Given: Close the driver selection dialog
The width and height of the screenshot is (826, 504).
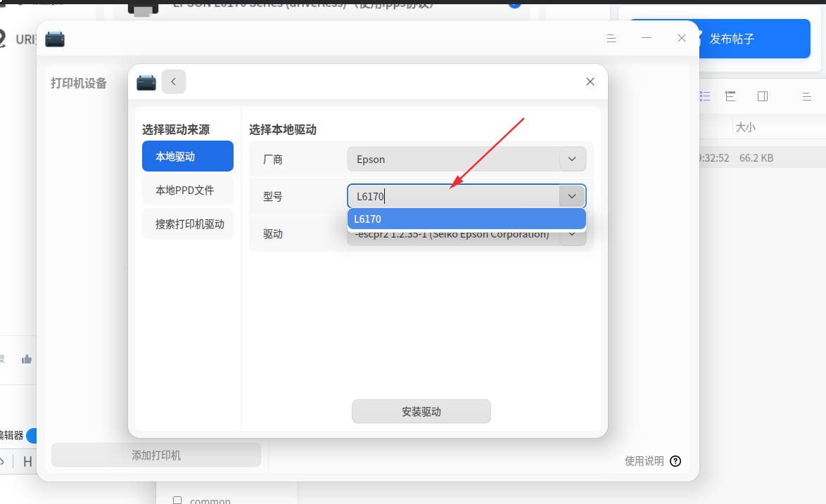Looking at the screenshot, I should 590,82.
